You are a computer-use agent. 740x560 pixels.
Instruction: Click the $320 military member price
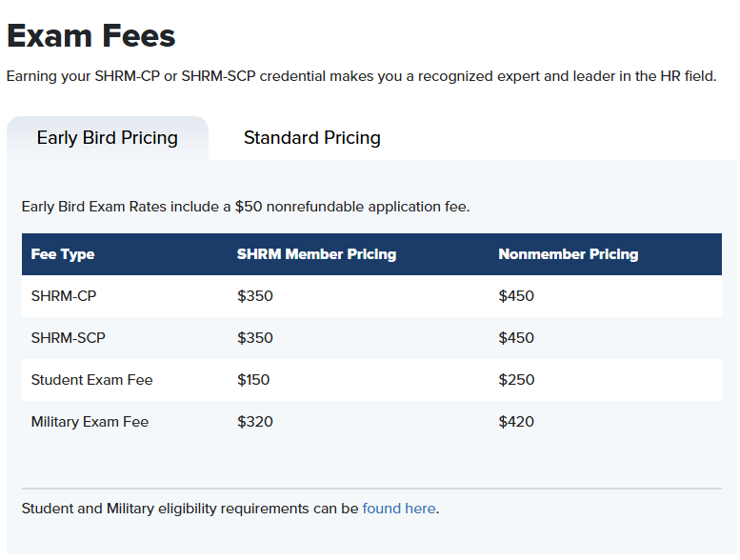255,422
